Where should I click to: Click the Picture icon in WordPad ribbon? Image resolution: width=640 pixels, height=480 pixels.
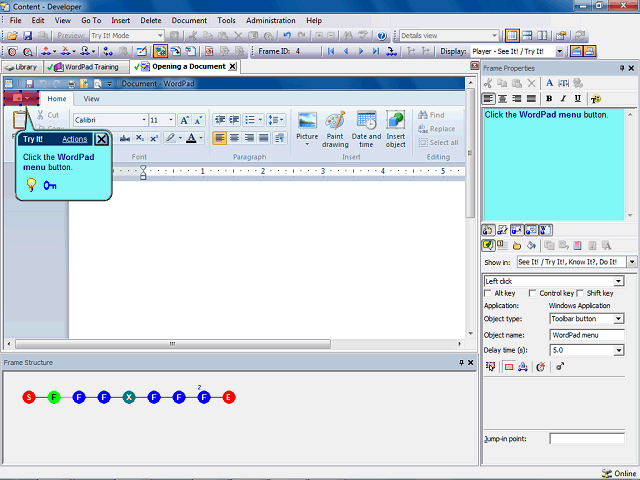coord(307,129)
